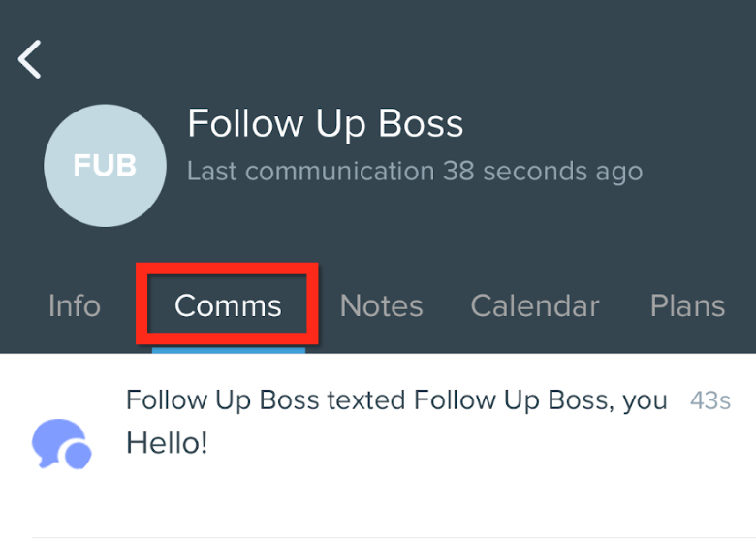
Task: Click the FUB initials inside the avatar
Action: point(105,166)
